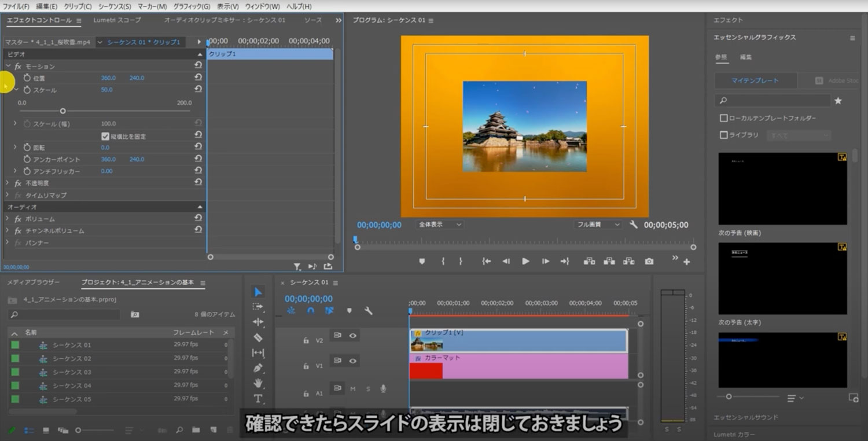
Task: Reset the スケール parameter value
Action: coord(198,90)
